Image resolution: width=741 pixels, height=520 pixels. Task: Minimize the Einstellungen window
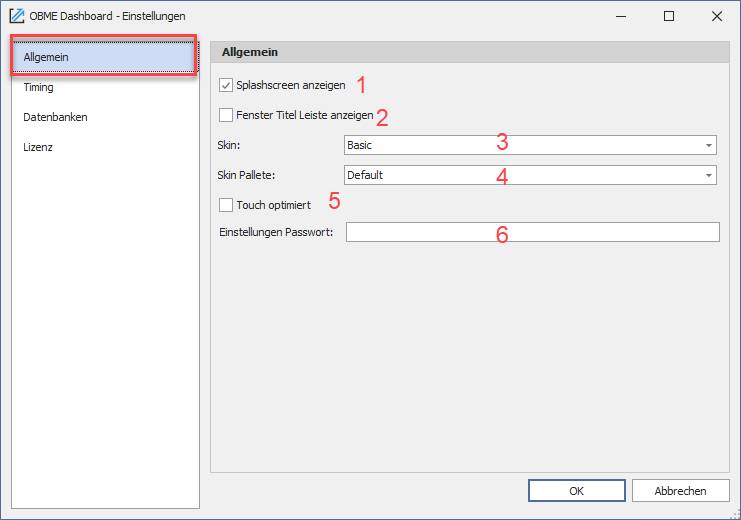(x=621, y=17)
